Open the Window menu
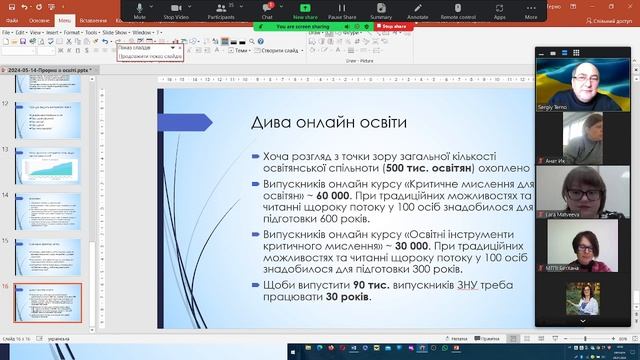The height and width of the screenshot is (360, 640). tap(142, 32)
